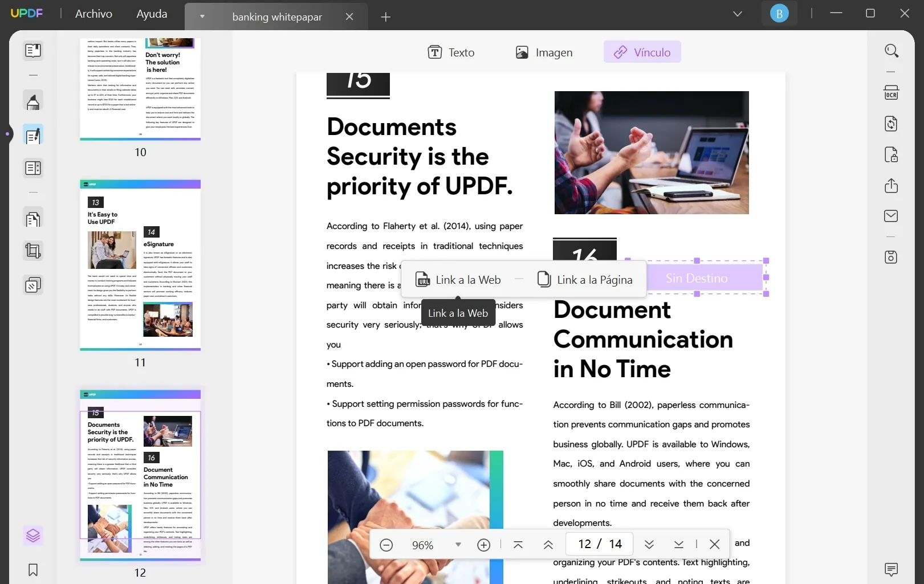
Task: Send file by email icon
Action: pyautogui.click(x=892, y=216)
